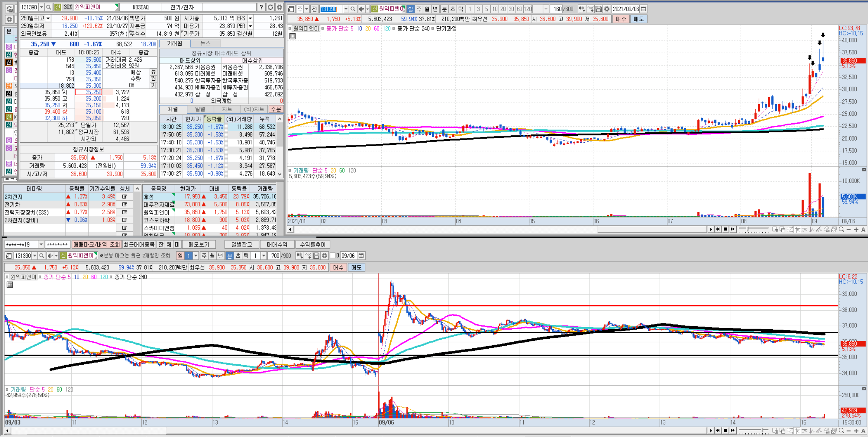Click the data table icon at daily chart corner
This screenshot has height=437, width=868.
[x=292, y=36]
